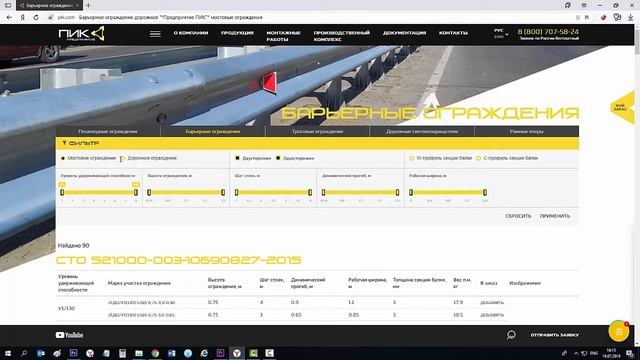640x360 pixels.
Task: Open the green Camtasia taskbar icon
Action: tap(253, 353)
